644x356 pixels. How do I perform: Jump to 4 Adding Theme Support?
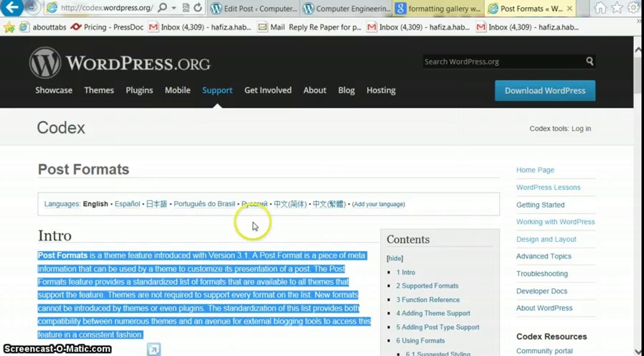[x=433, y=313]
